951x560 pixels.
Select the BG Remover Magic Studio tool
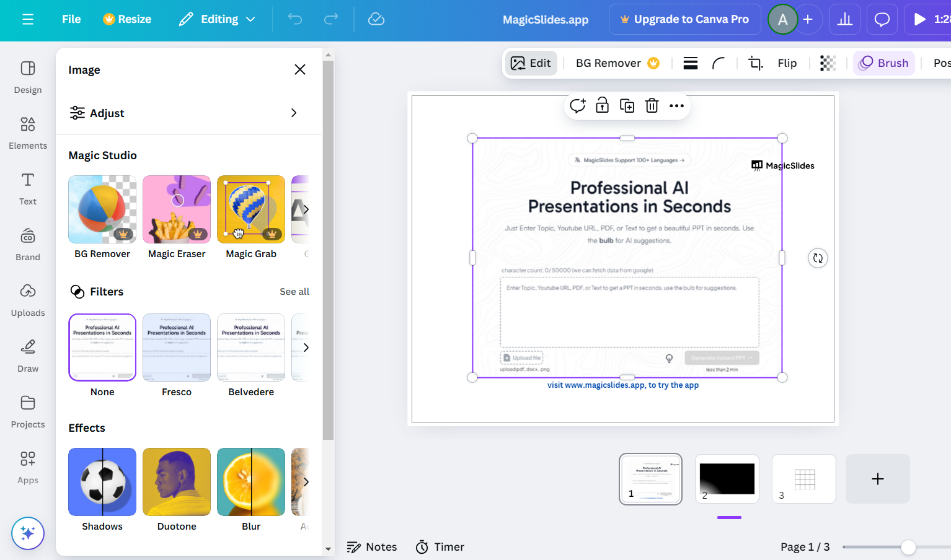[x=102, y=217]
